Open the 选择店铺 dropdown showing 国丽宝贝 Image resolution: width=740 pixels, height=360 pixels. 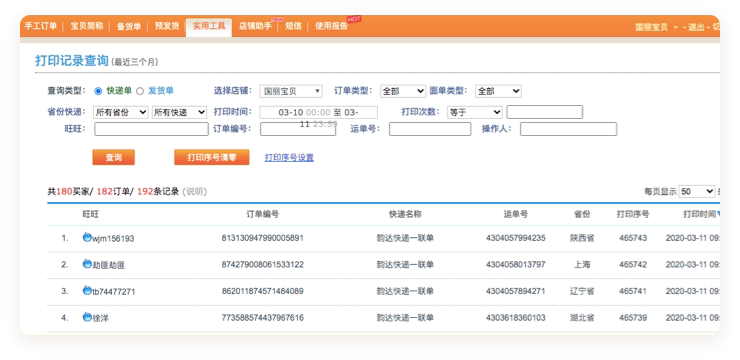click(291, 91)
